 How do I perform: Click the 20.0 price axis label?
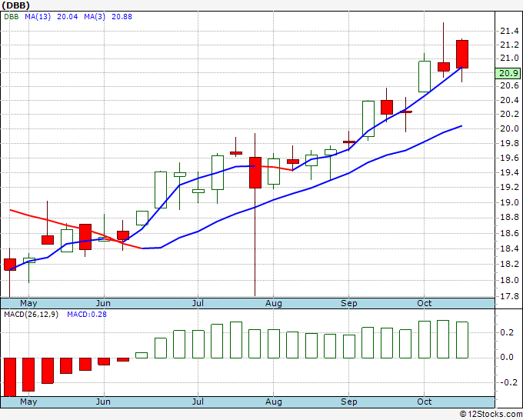click(509, 128)
